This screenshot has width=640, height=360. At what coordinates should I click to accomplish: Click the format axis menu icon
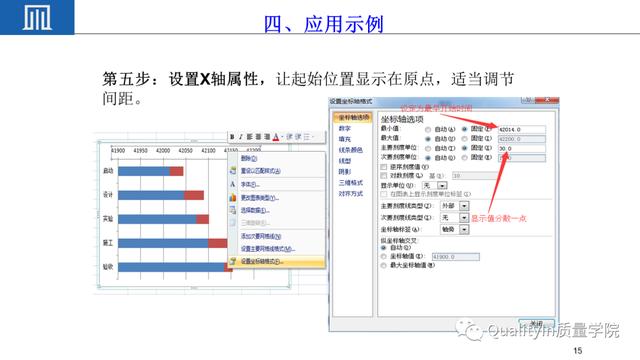click(233, 261)
